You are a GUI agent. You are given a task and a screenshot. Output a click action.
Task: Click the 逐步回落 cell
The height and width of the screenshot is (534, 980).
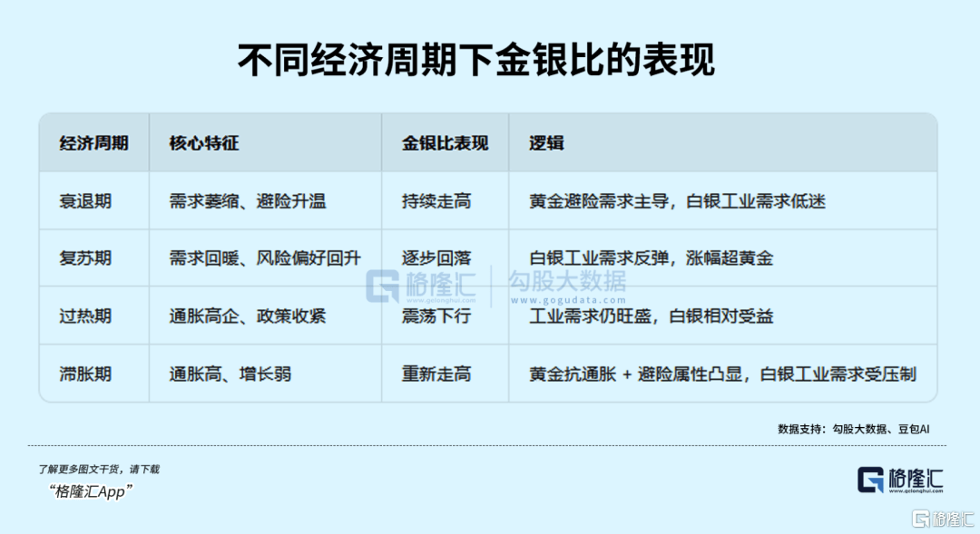(436, 258)
